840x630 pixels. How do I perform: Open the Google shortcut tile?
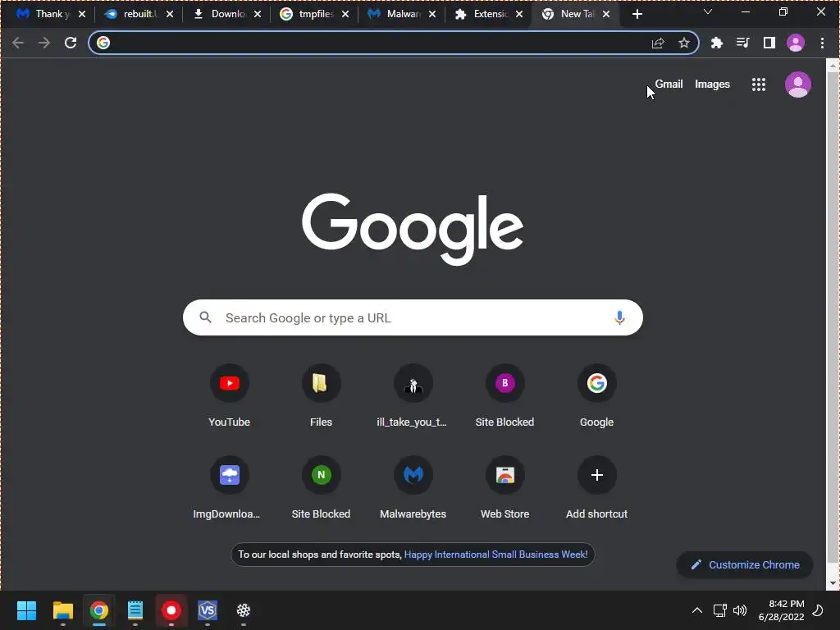(x=597, y=396)
